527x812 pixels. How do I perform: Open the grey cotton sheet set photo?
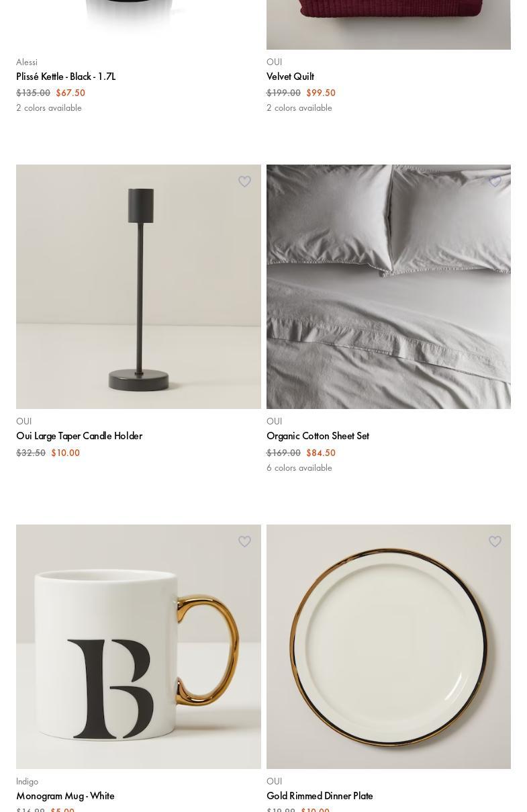pyautogui.click(x=389, y=287)
